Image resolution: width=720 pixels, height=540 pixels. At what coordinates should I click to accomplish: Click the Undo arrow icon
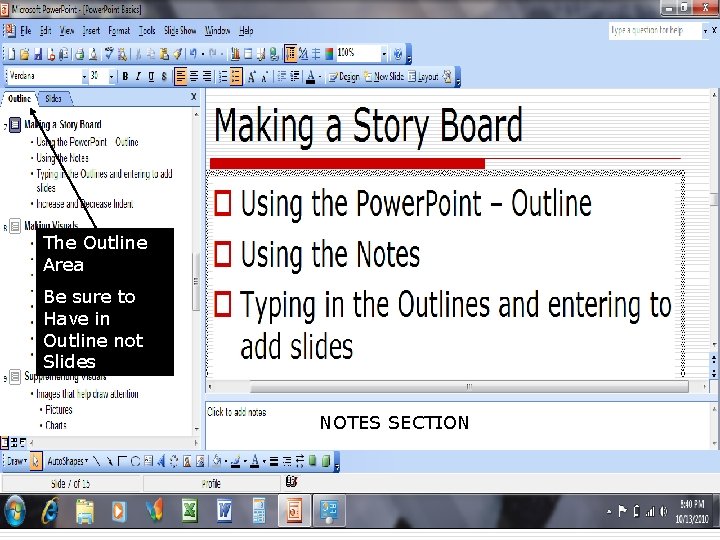point(193,54)
